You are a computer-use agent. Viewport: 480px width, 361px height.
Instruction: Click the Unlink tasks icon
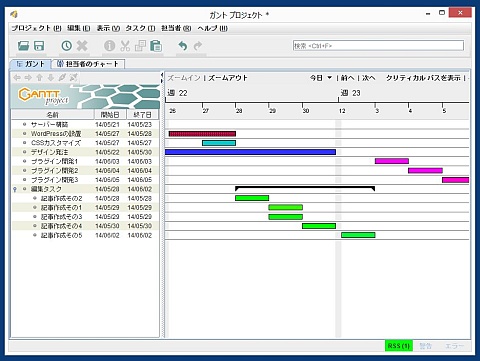tap(73, 78)
